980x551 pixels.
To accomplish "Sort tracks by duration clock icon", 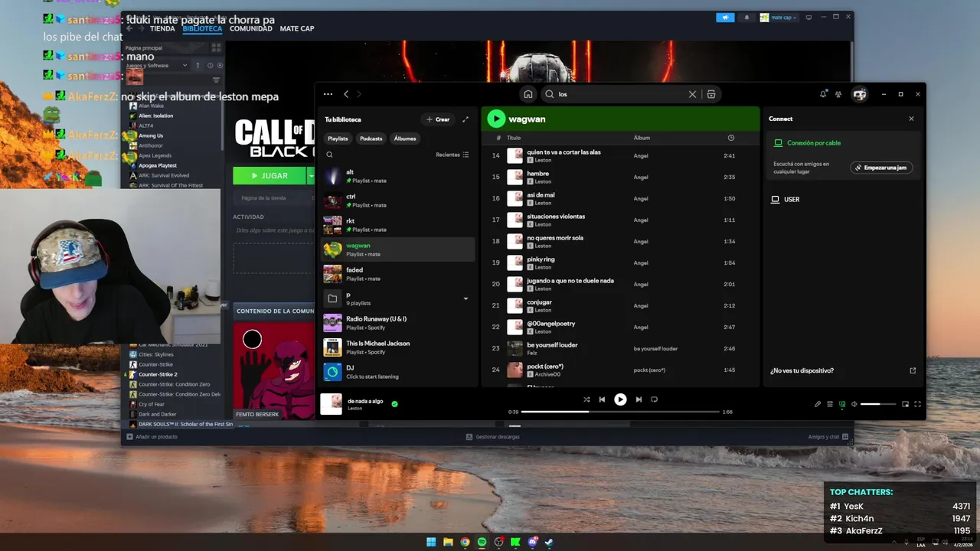I will click(x=730, y=138).
